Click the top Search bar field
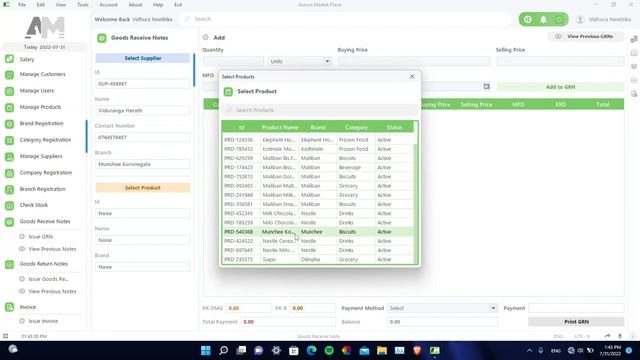This screenshot has height=360, width=640. [345, 19]
